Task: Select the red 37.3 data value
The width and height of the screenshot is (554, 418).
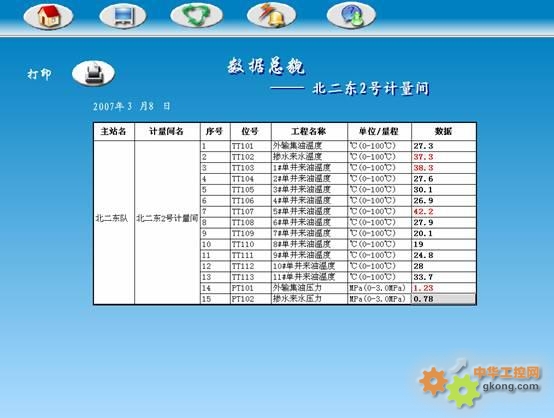Action: 424,157
